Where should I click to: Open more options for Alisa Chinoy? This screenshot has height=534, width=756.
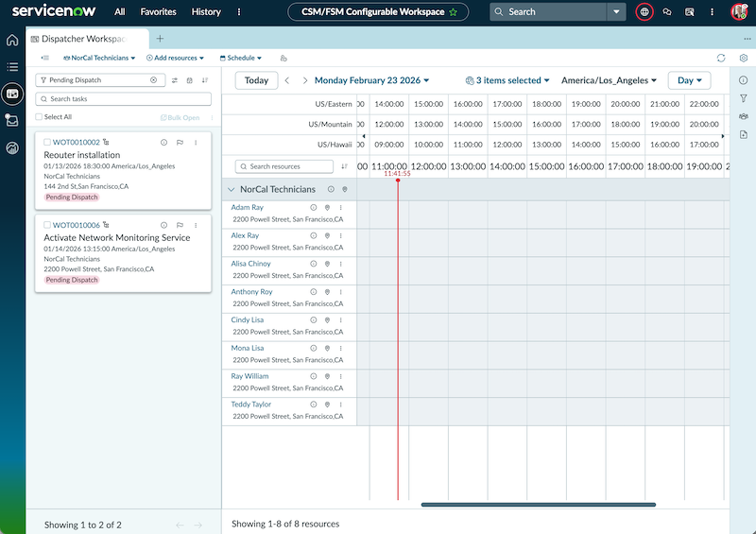click(340, 264)
